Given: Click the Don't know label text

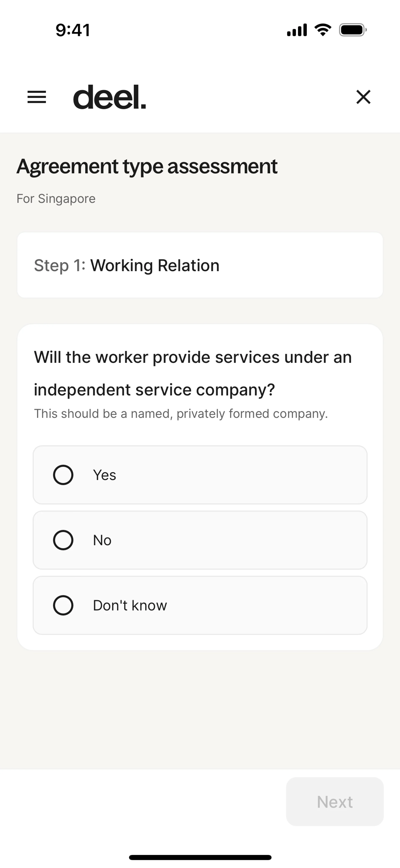Looking at the screenshot, I should [x=130, y=605].
